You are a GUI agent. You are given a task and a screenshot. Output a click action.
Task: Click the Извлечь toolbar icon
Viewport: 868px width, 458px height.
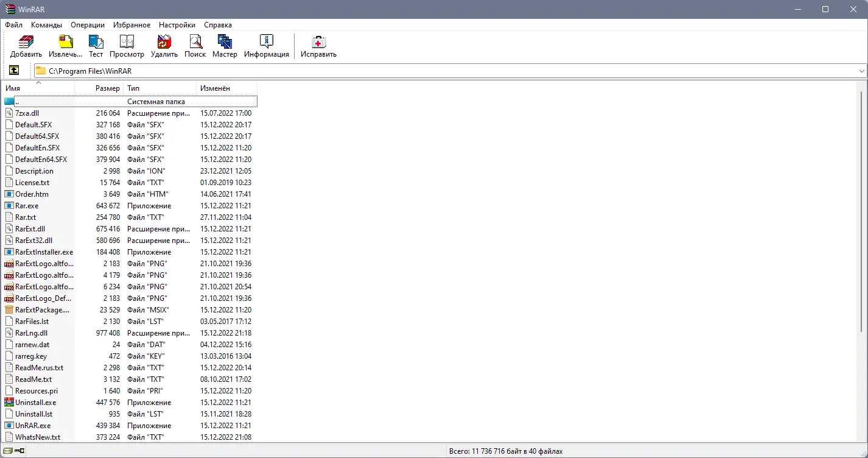point(65,41)
